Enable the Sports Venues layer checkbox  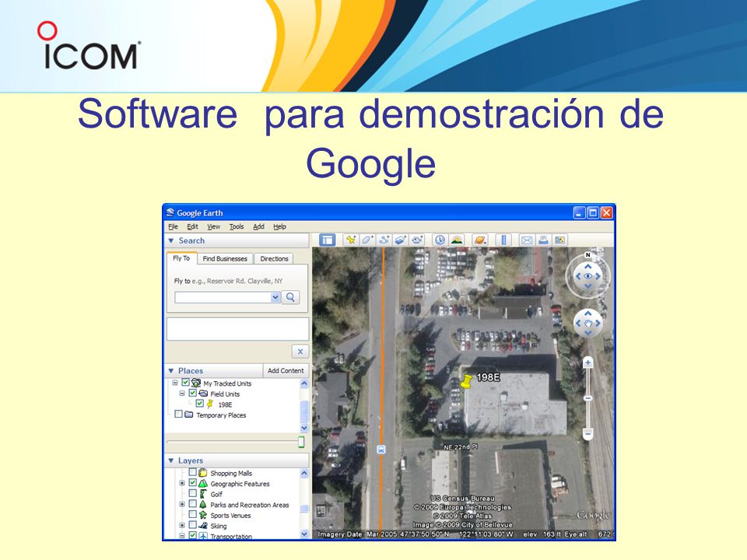[192, 514]
